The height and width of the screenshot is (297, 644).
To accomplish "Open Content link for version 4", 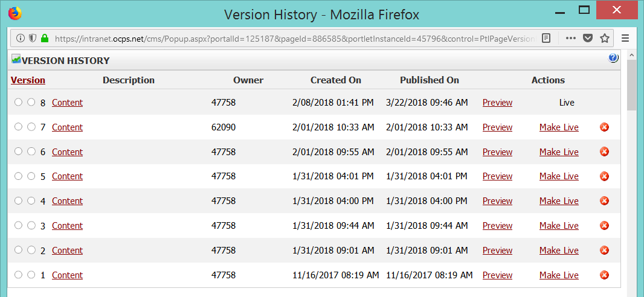I will point(67,201).
